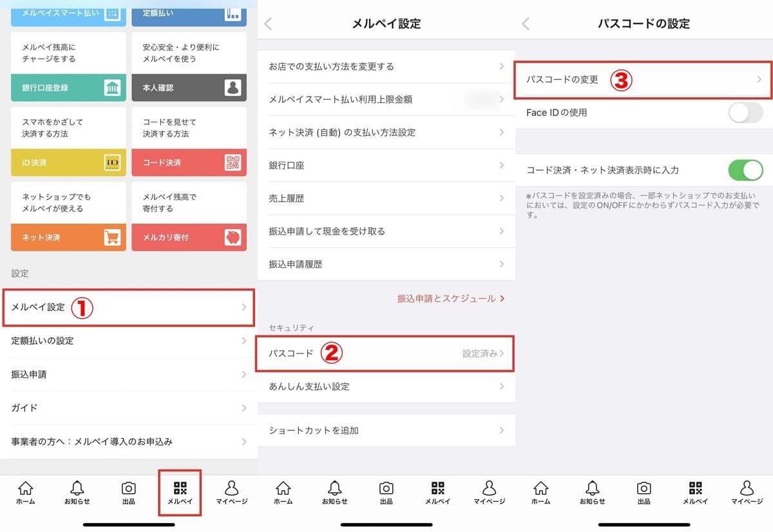
Task: Tap the ネットショップでもメルペイが使える card text
Action: pyautogui.click(x=57, y=203)
